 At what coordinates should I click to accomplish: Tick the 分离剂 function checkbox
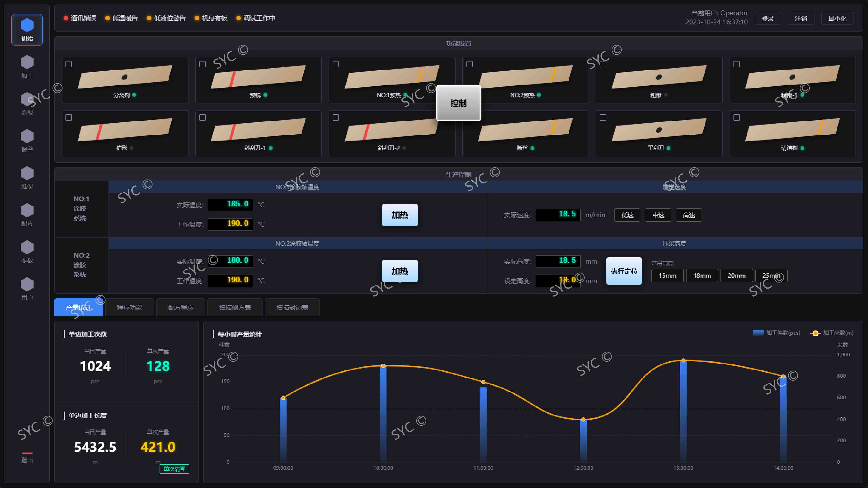point(69,64)
